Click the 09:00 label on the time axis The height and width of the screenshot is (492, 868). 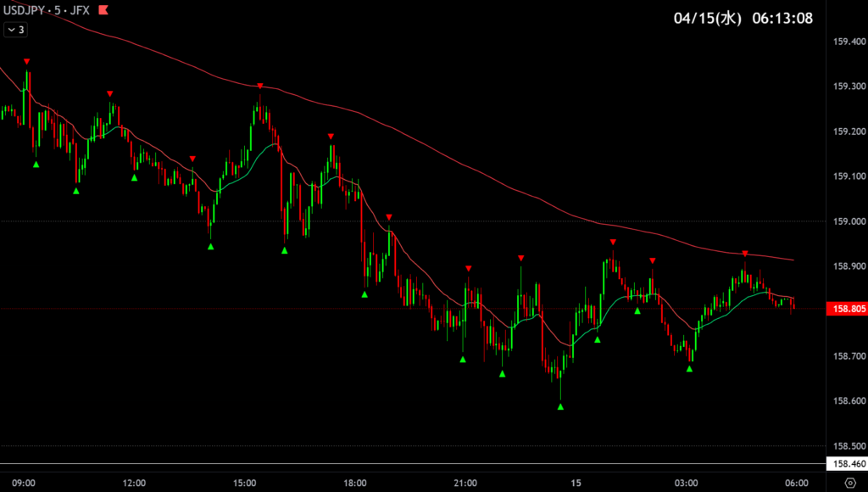click(24, 483)
